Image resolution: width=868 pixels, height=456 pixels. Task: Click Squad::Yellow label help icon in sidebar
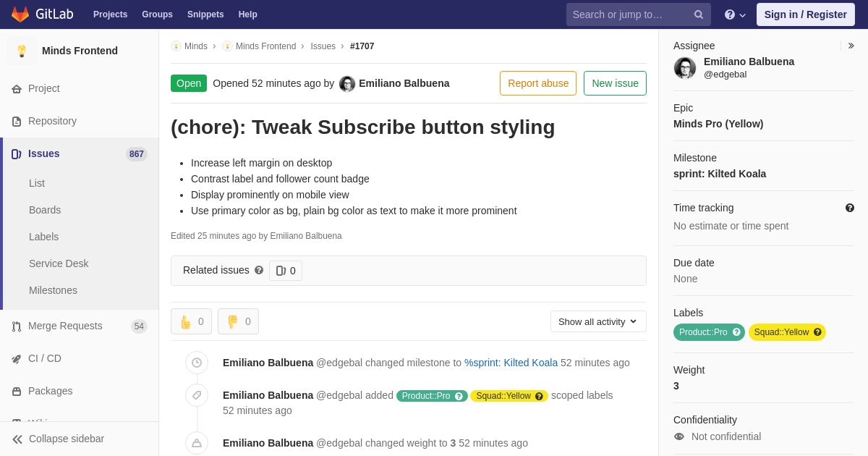817,332
